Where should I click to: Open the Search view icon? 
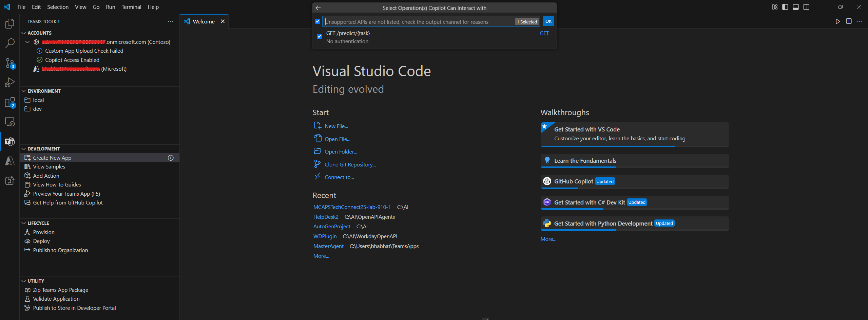(x=10, y=43)
